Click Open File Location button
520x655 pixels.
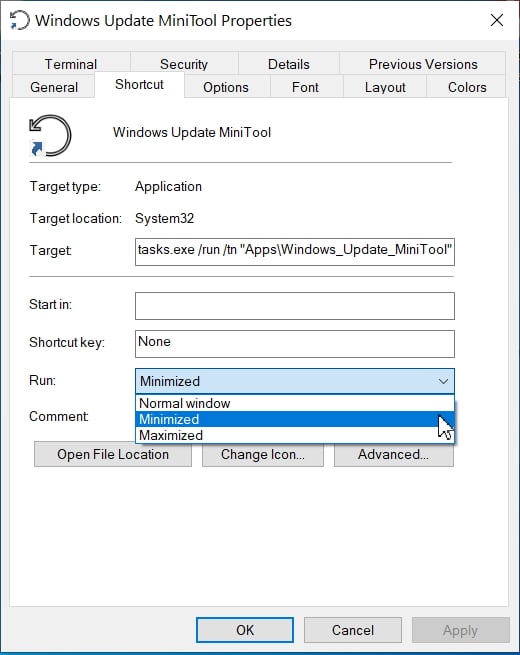click(113, 454)
